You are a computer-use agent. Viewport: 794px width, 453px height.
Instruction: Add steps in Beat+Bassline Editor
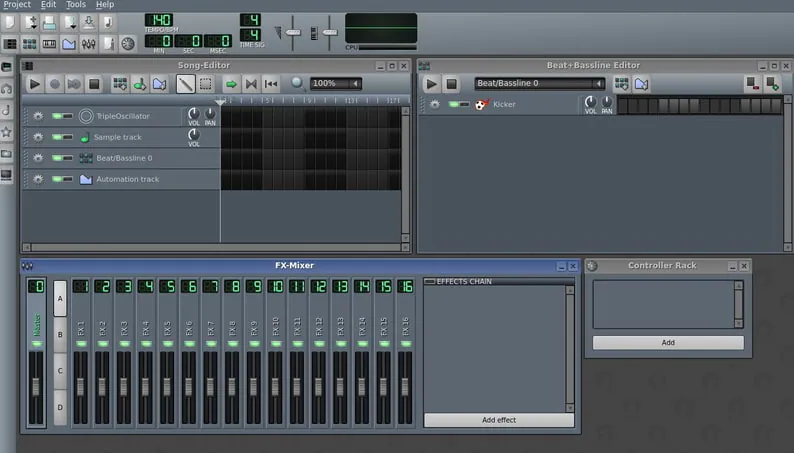tap(773, 84)
